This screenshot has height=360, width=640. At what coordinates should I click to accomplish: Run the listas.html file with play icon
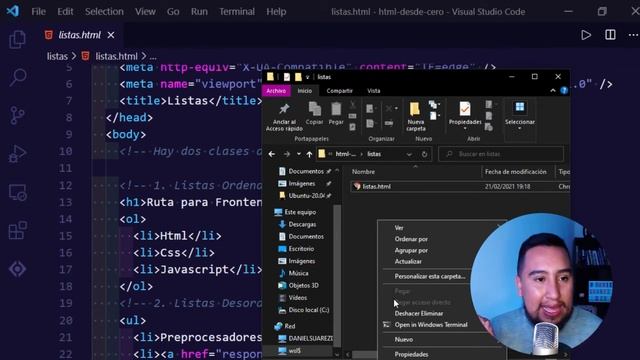click(586, 35)
